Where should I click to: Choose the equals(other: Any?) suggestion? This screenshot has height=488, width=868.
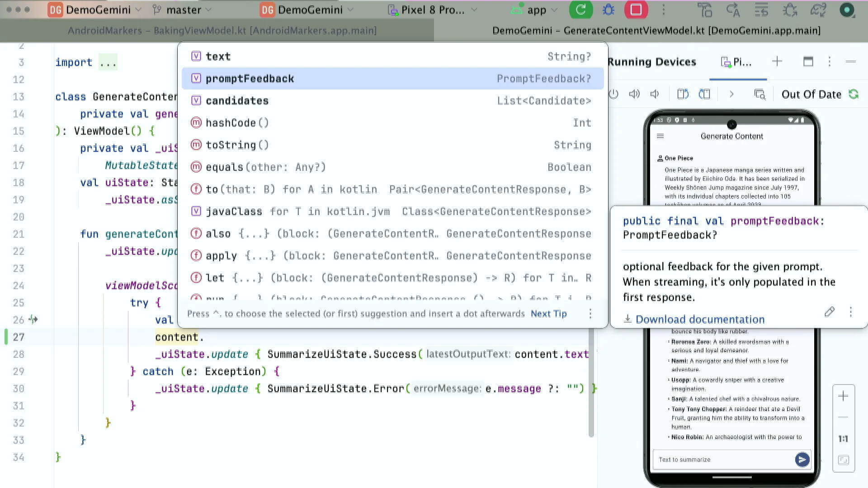pyautogui.click(x=392, y=167)
